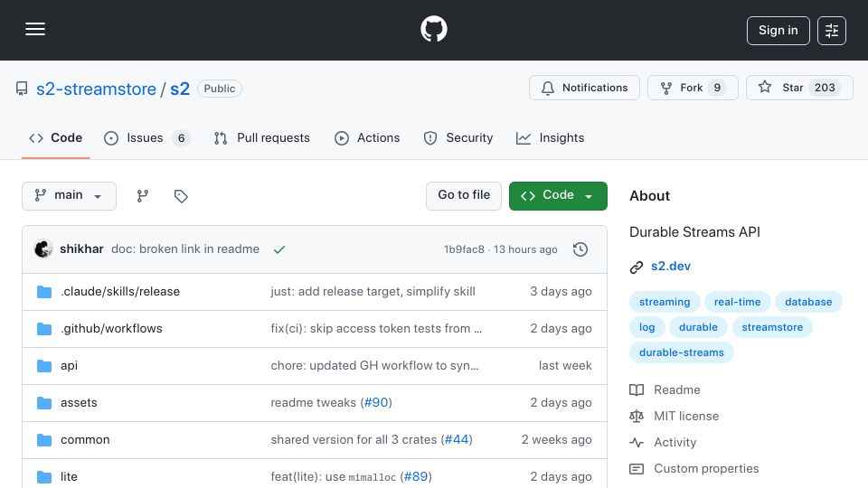Viewport: 868px width, 488px height.
Task: Click the folder icon beside api
Action: pos(44,366)
